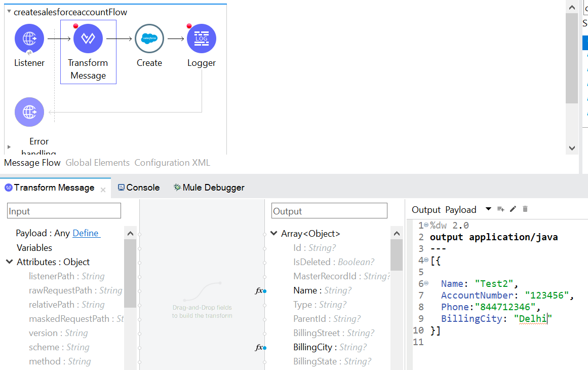Open the Mule Debugger tab
The height and width of the screenshot is (370, 588).
click(x=209, y=188)
